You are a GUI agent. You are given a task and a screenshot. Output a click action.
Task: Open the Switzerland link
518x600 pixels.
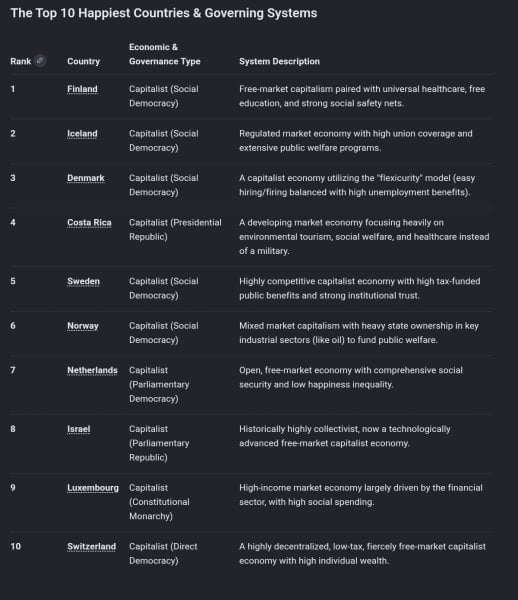pyautogui.click(x=91, y=547)
